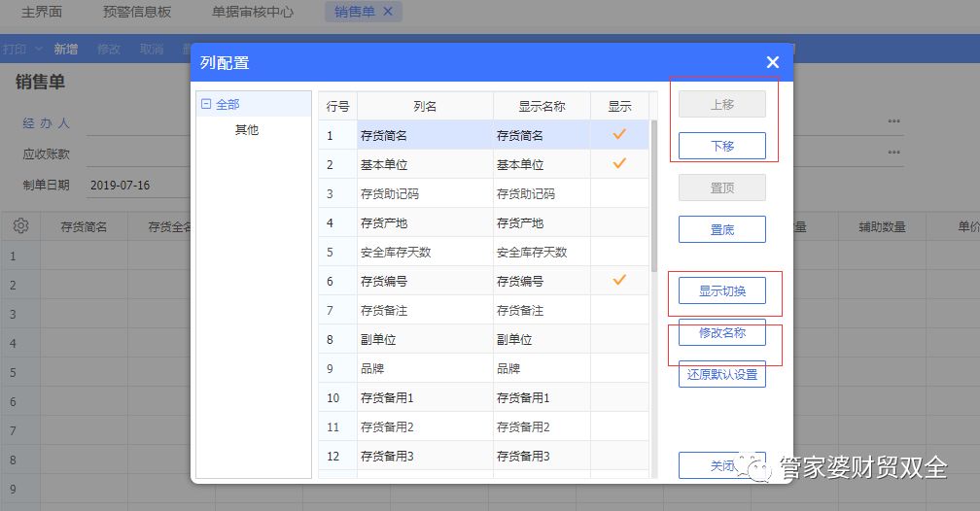Screen dimensions: 980x511
Task: Click the 显示切换 button
Action: pyautogui.click(x=721, y=290)
